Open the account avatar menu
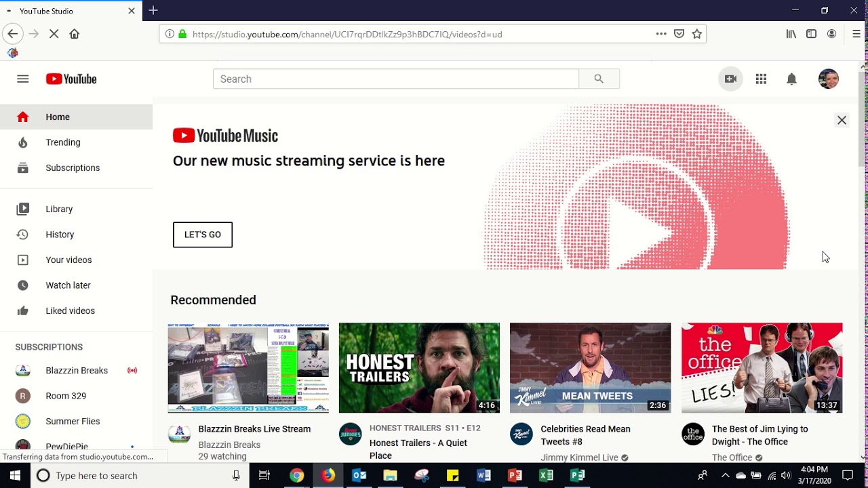This screenshot has height=488, width=868. pyautogui.click(x=828, y=79)
